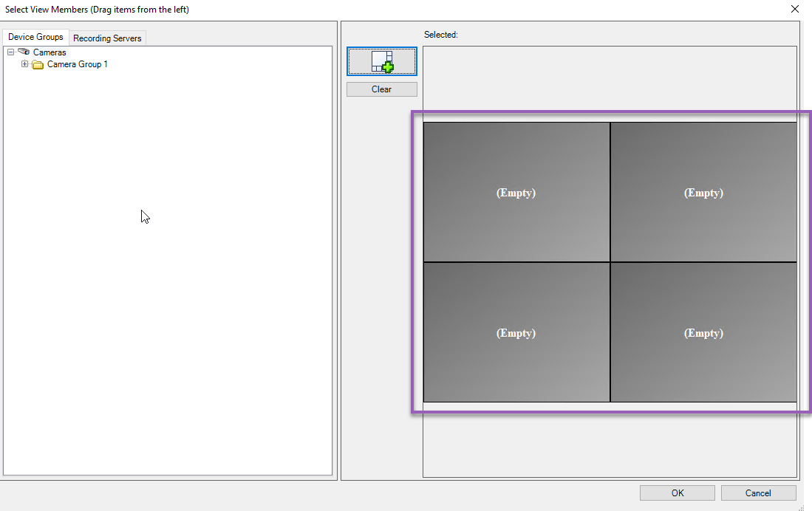Select the bottom-right (Empty) view position
Viewport: 812px width, 511px height.
click(x=703, y=333)
